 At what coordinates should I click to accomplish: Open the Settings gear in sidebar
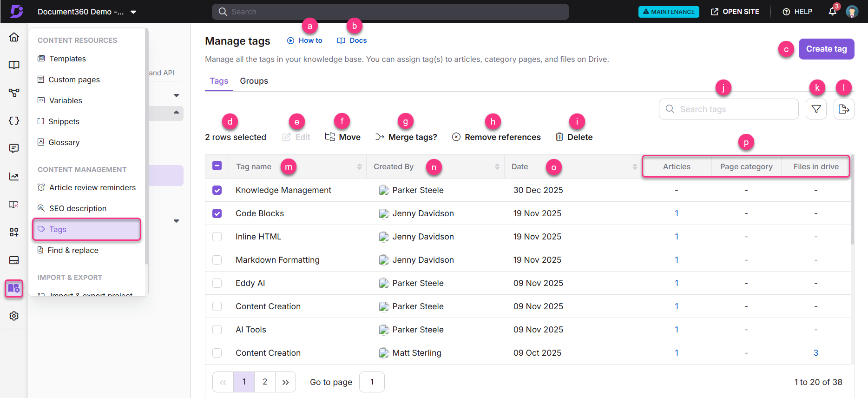pos(14,316)
